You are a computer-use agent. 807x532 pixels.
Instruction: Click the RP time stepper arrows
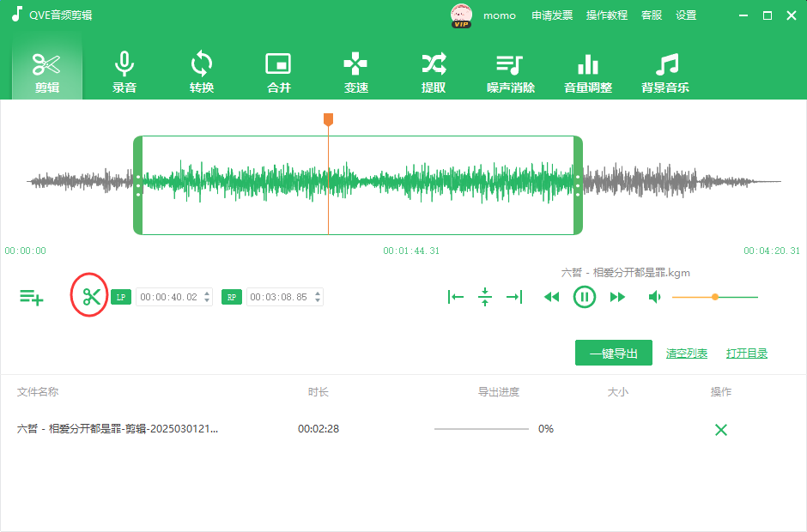318,298
